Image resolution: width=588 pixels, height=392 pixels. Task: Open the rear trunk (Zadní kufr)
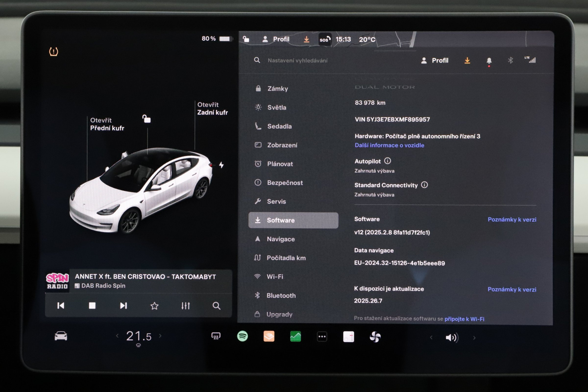212,108
